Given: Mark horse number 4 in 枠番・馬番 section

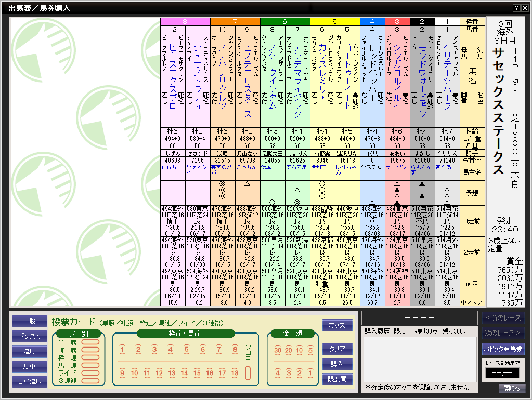Looking at the screenshot, I should 171,350.
